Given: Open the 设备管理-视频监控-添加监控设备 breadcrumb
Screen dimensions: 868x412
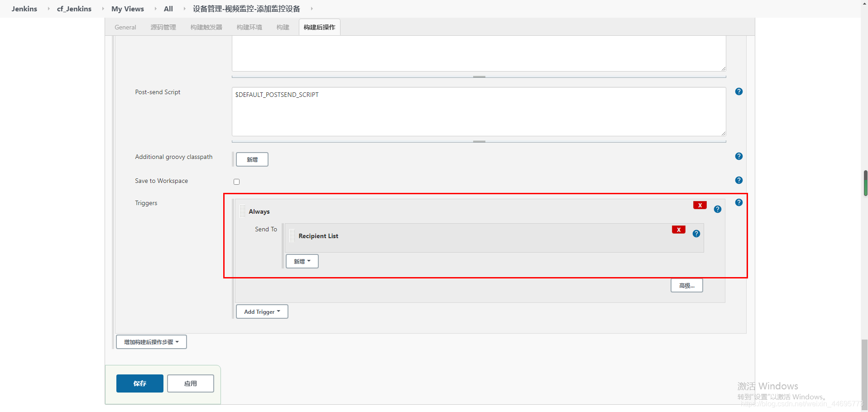Looking at the screenshot, I should (246, 9).
